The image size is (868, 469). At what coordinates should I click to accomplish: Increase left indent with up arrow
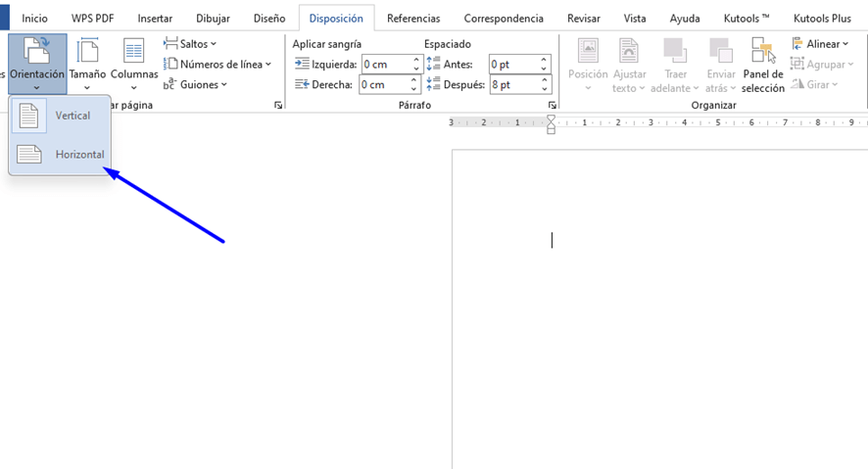[416, 60]
